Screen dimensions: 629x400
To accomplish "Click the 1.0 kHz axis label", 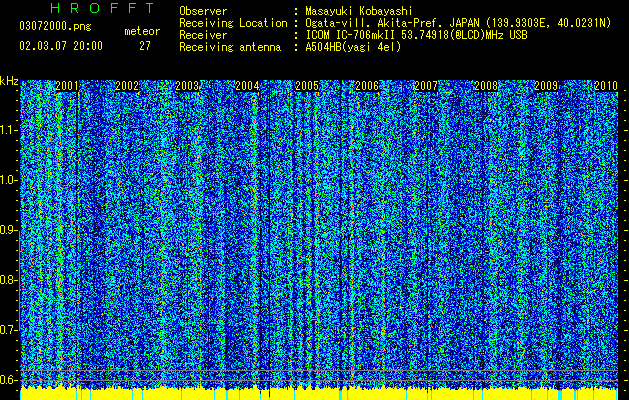I will coord(8,180).
